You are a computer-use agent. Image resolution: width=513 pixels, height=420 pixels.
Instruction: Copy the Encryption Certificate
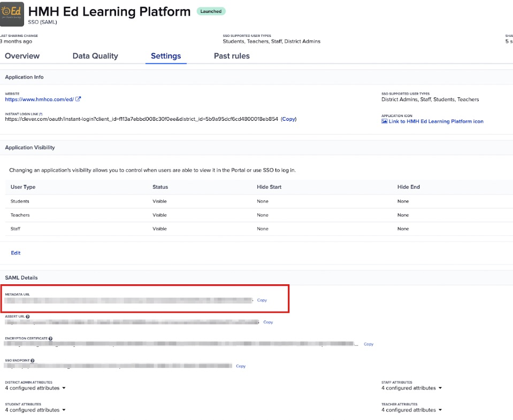pyautogui.click(x=369, y=344)
